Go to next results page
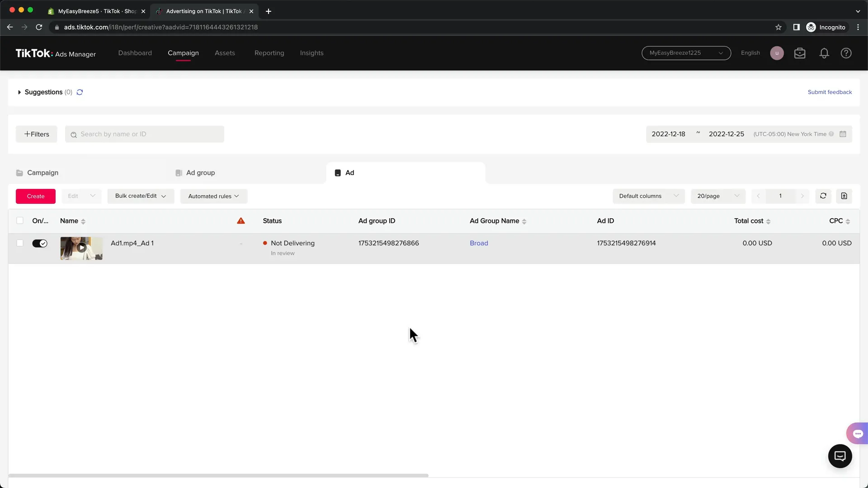This screenshot has height=488, width=868. coord(802,196)
